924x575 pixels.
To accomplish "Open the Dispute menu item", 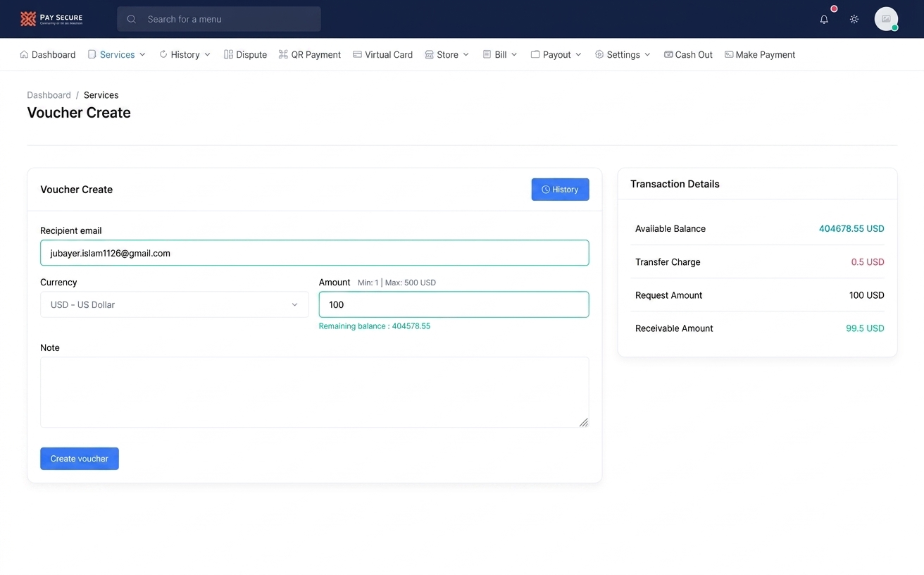I will (245, 54).
